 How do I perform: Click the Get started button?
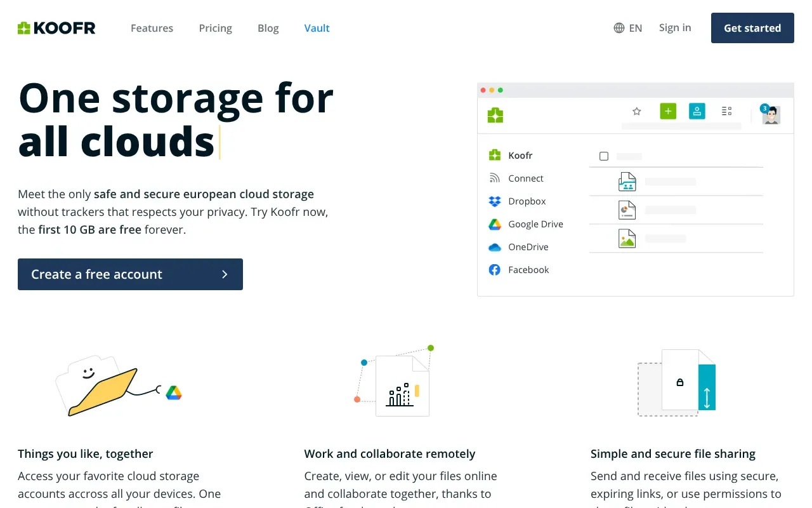752,28
